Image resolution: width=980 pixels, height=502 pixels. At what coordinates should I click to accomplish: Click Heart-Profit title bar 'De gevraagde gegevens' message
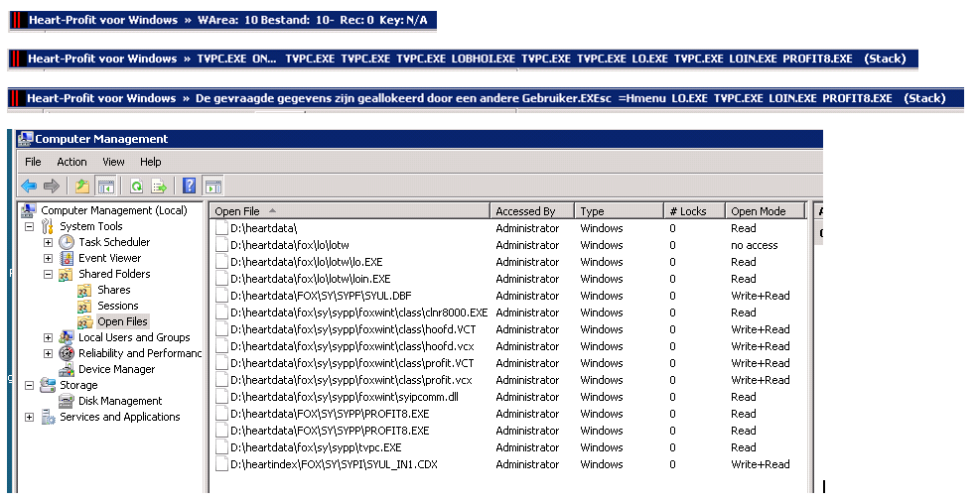(x=486, y=98)
